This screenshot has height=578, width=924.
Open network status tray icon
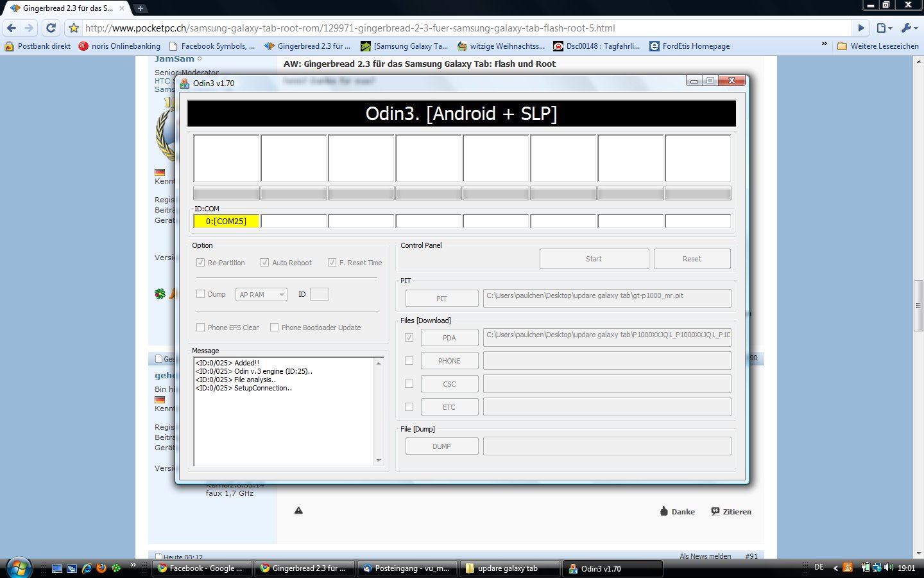[x=876, y=568]
